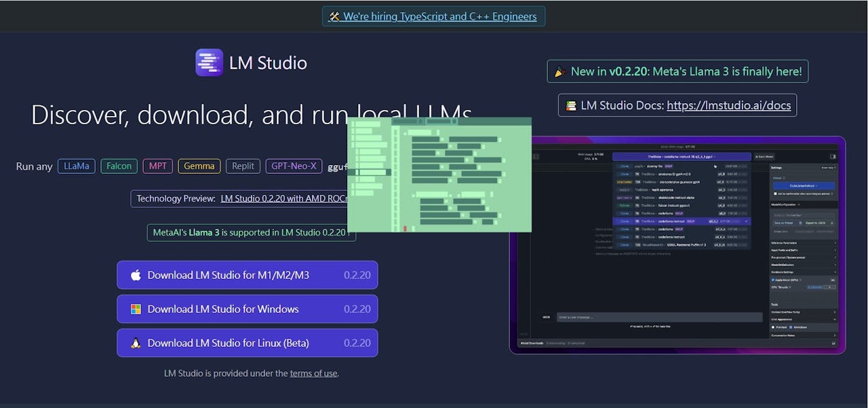Viewport: 868px width, 408px height.
Task: Select the GPT-Neo-X model tag
Action: click(x=294, y=166)
